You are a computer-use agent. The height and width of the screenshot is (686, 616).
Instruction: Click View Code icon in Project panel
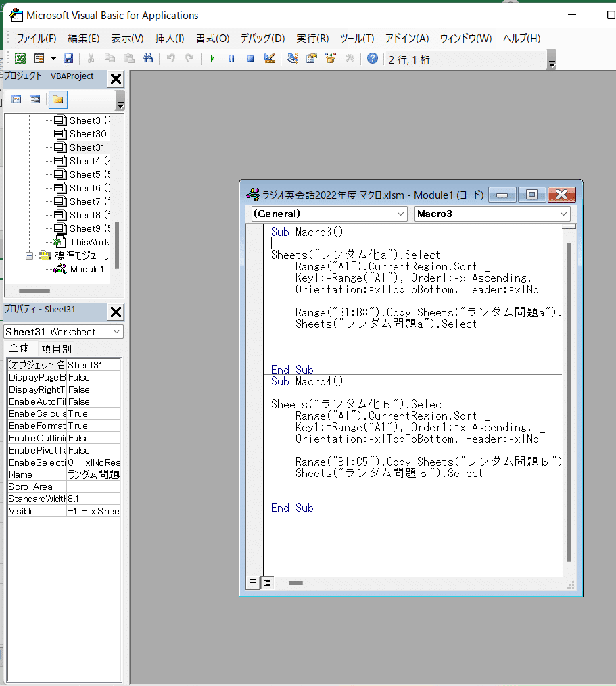click(16, 99)
